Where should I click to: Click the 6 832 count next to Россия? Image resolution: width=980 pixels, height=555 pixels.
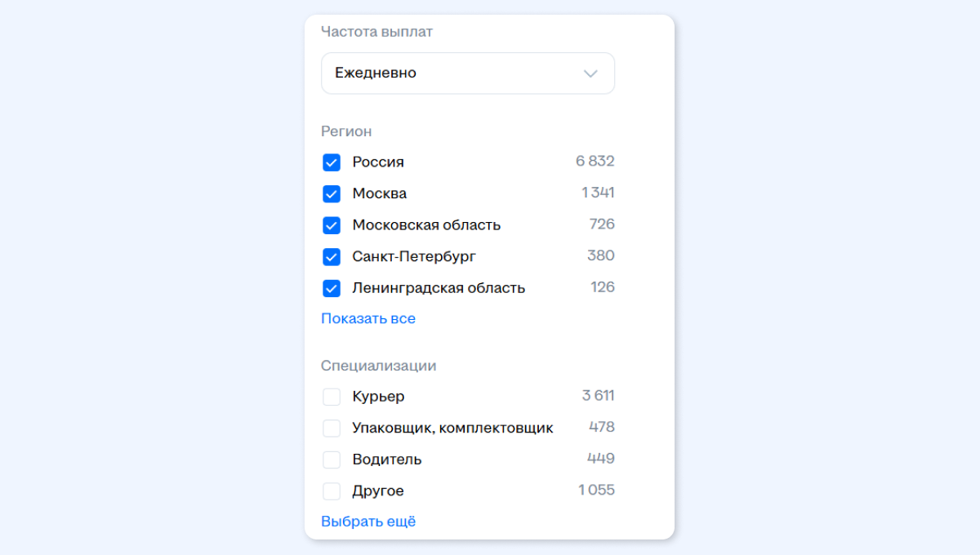tap(595, 162)
